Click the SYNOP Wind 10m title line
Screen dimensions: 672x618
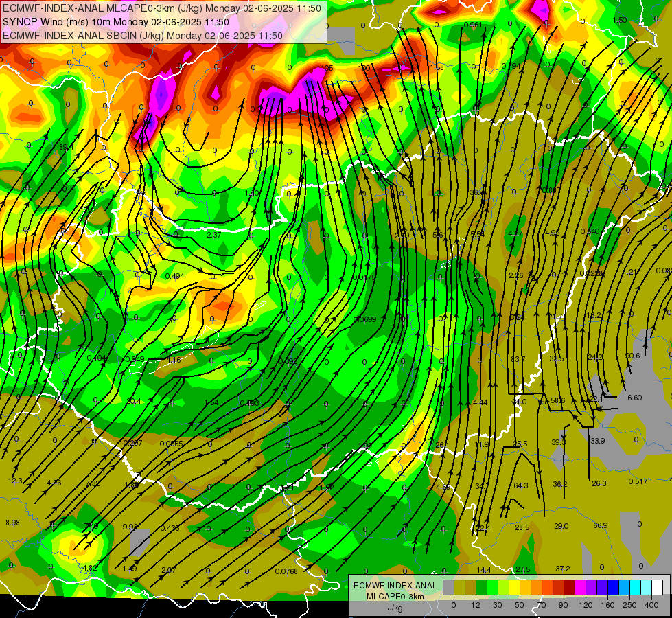(x=116, y=22)
